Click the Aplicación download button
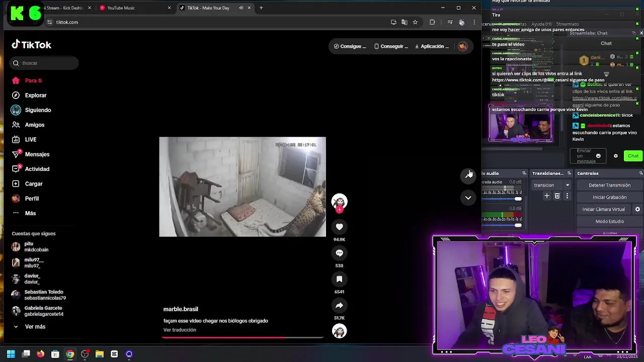Screen dimensions: 644x362 [432, 46]
